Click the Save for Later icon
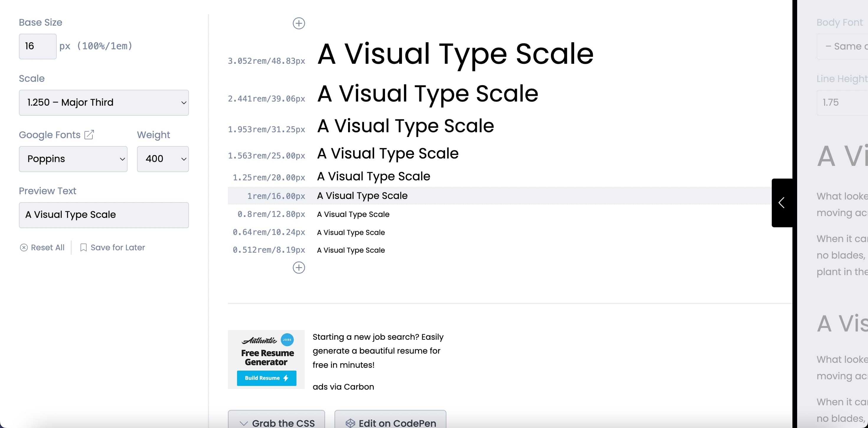 (x=83, y=247)
